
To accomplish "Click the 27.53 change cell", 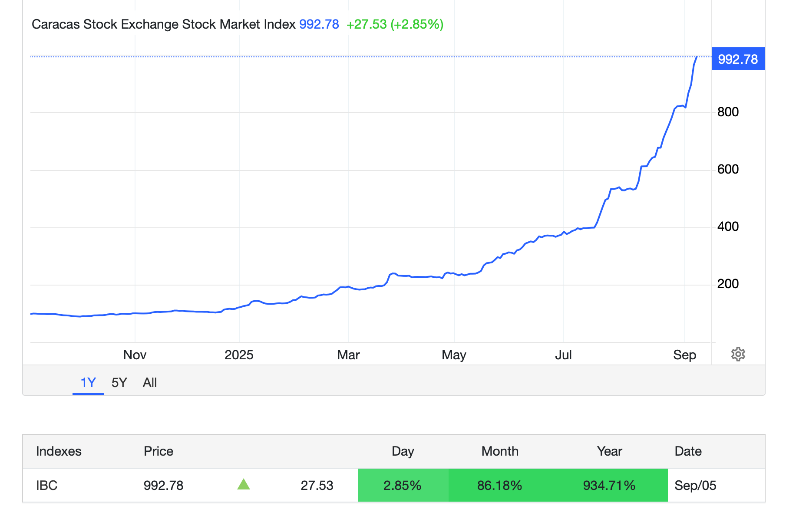I will 317,485.
